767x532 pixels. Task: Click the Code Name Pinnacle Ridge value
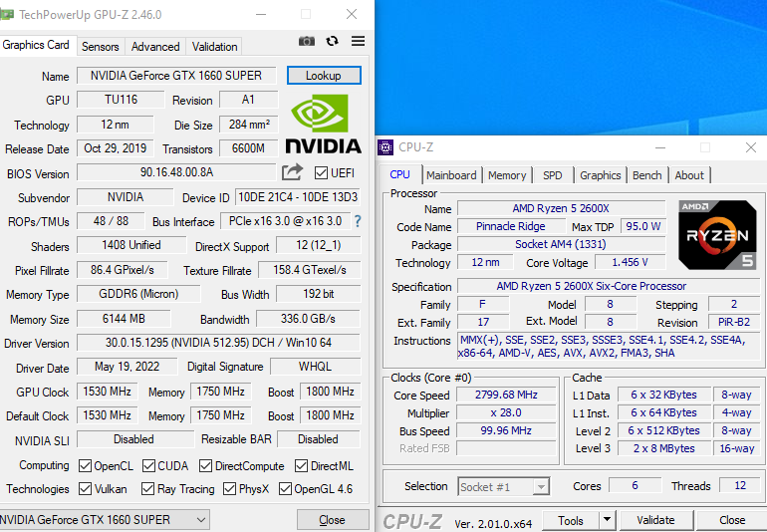click(511, 226)
